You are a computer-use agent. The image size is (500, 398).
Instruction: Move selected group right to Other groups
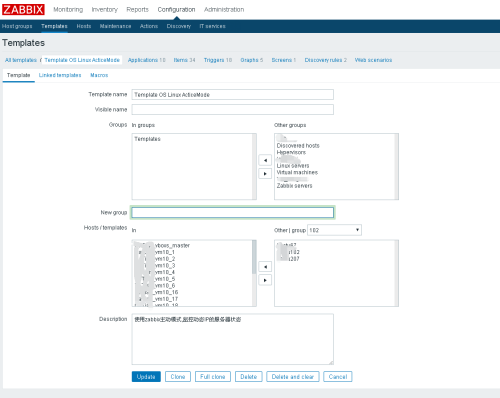tap(265, 174)
